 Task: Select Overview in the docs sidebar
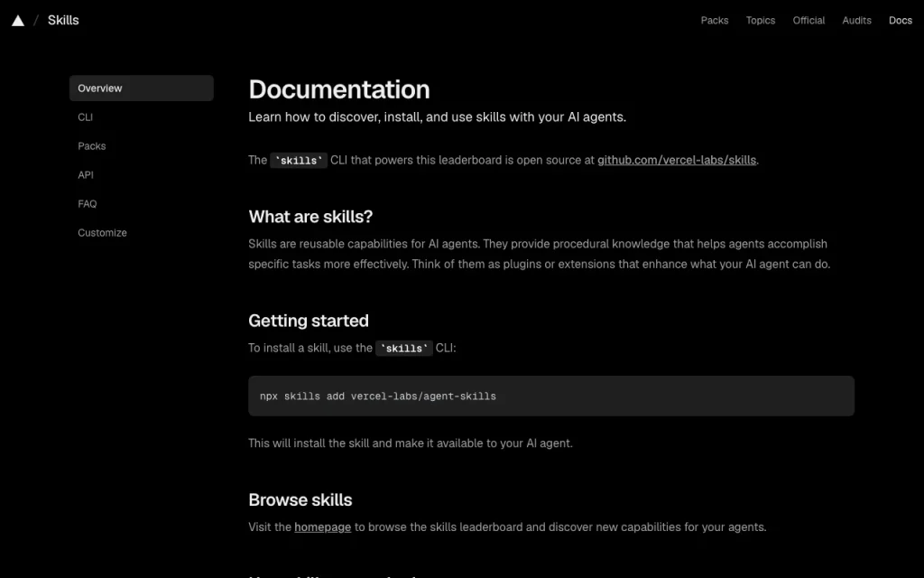142,88
